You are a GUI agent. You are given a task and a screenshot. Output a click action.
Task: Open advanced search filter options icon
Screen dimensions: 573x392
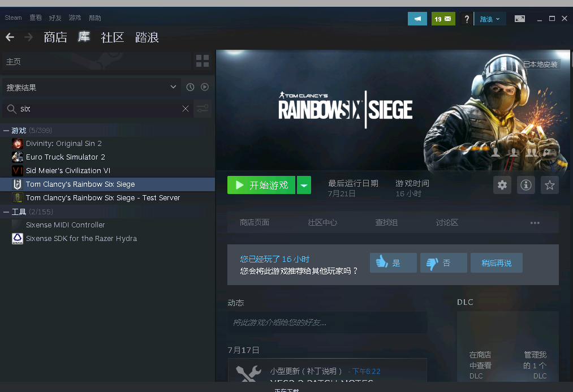click(203, 109)
